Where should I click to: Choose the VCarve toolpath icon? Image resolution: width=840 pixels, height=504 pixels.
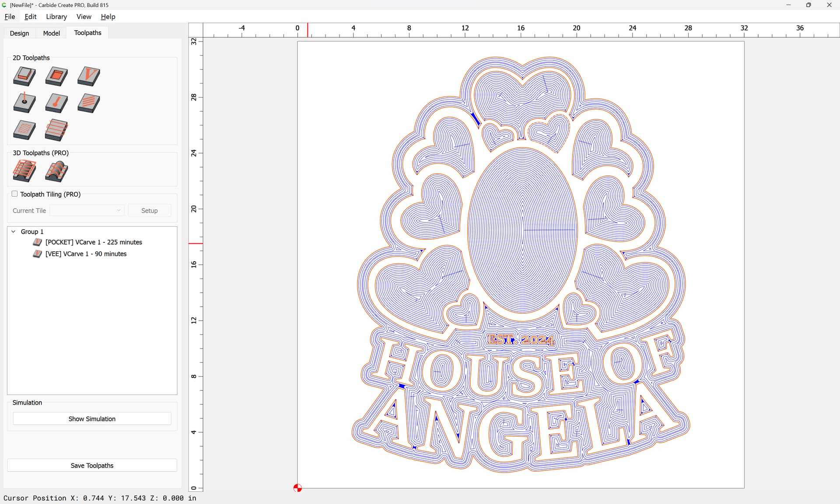[x=89, y=76]
